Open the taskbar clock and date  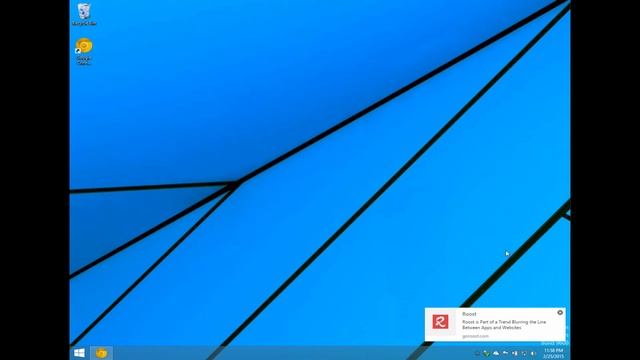[x=553, y=353]
